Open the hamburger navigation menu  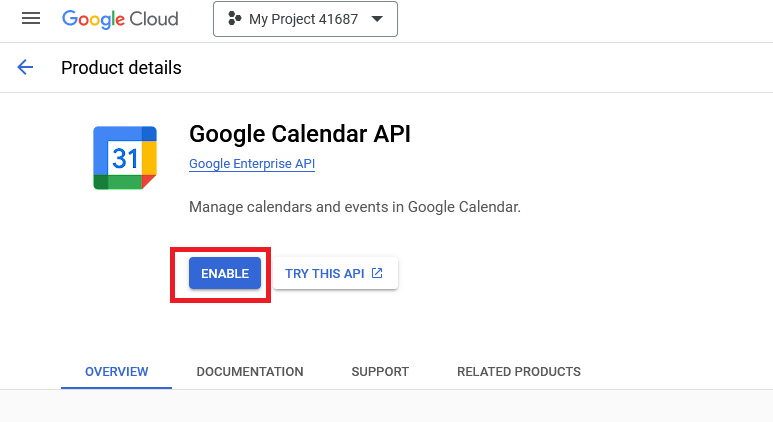click(31, 19)
